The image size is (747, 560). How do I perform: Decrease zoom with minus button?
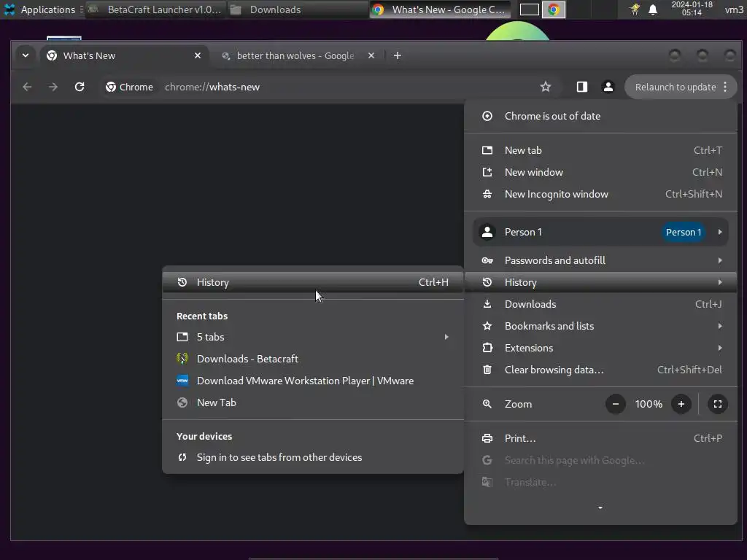pyautogui.click(x=616, y=404)
